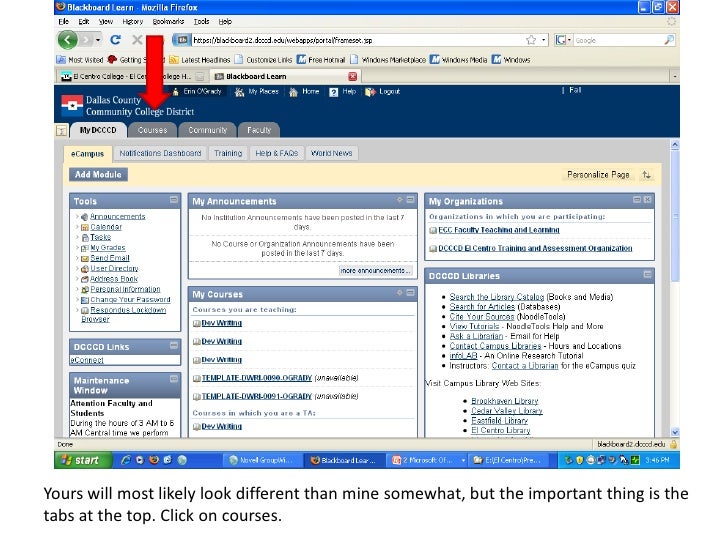The width and height of the screenshot is (728, 546).
Task: Open Respondus Lockdown Browser link
Action: pos(124,314)
